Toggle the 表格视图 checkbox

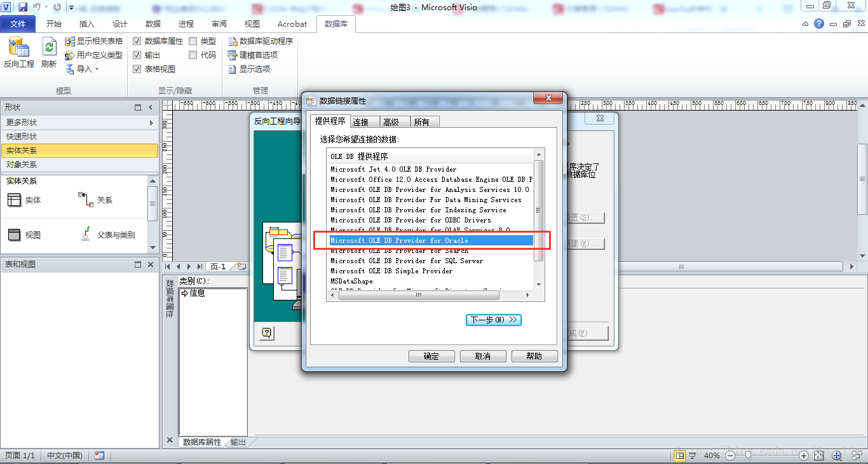[x=137, y=69]
